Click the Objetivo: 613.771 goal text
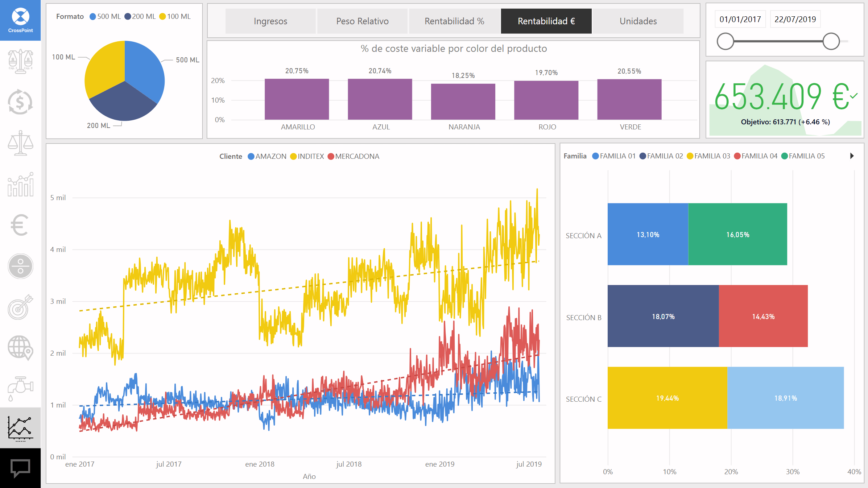 (785, 122)
